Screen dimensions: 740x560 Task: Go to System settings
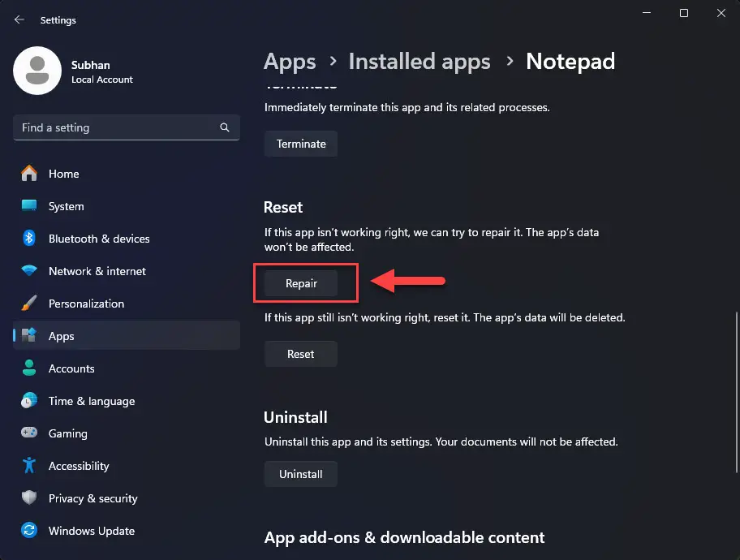(127, 206)
